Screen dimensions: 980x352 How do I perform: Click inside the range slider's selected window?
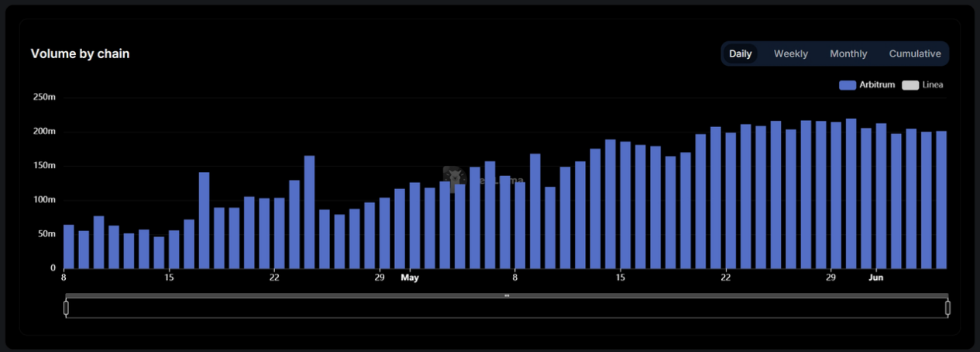click(507, 309)
